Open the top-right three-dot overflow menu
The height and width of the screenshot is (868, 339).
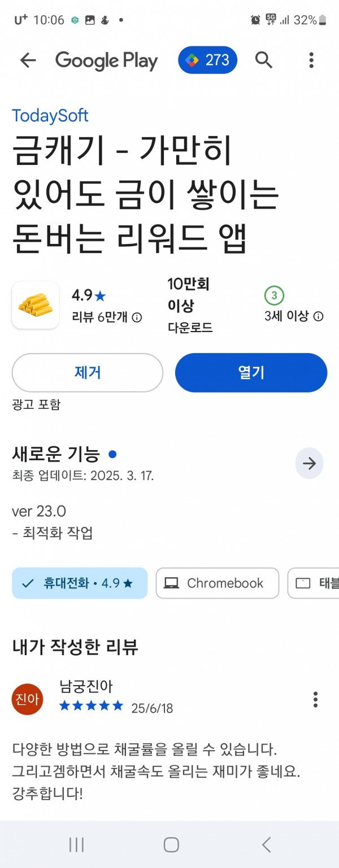(x=311, y=60)
